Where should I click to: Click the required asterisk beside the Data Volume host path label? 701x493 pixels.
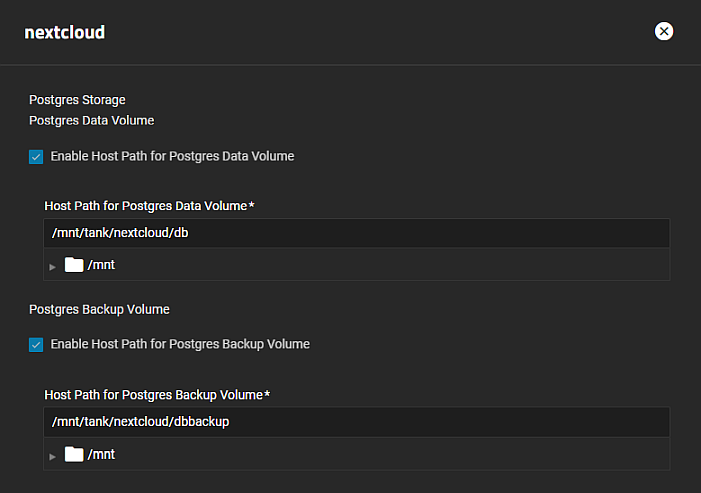tap(252, 205)
